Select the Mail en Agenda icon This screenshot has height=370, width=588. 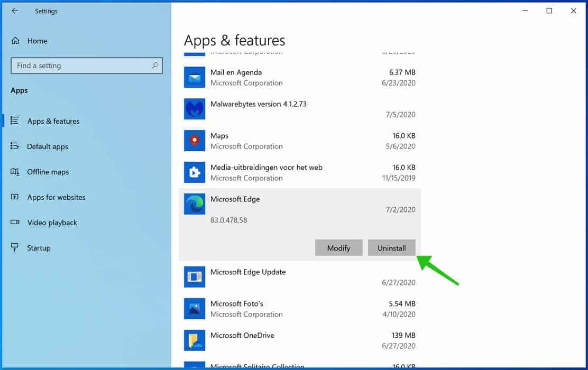pos(194,77)
